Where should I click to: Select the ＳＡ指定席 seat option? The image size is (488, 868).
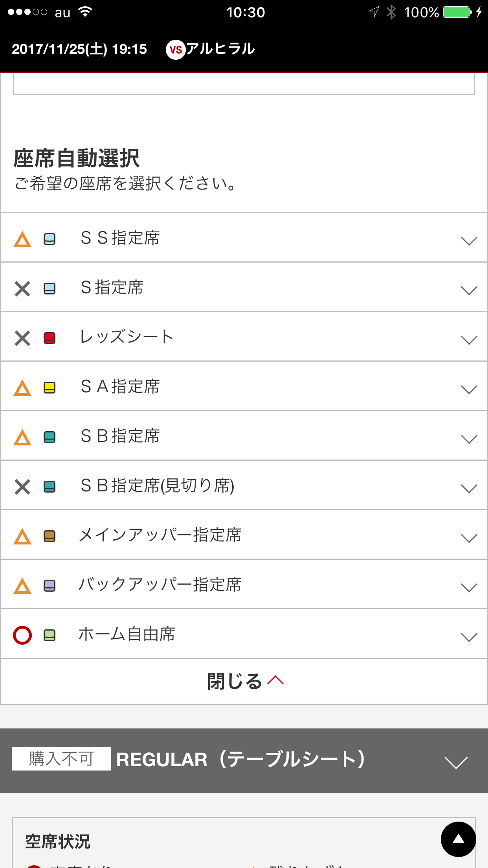point(120,387)
